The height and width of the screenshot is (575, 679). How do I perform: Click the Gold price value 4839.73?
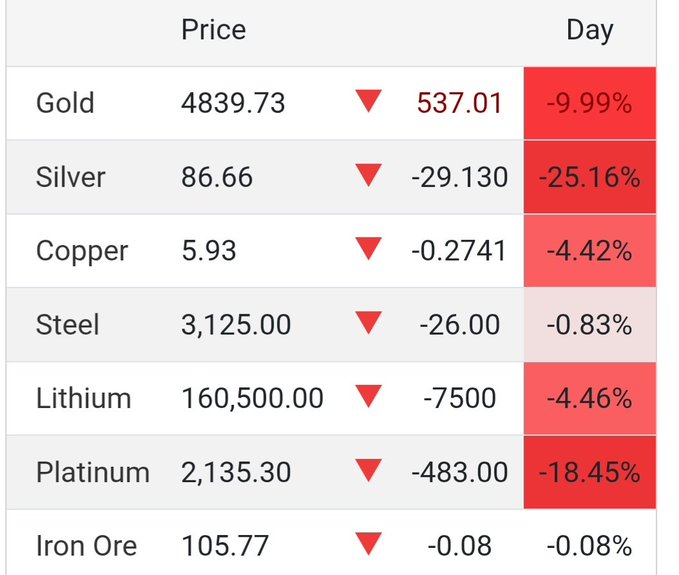(233, 103)
